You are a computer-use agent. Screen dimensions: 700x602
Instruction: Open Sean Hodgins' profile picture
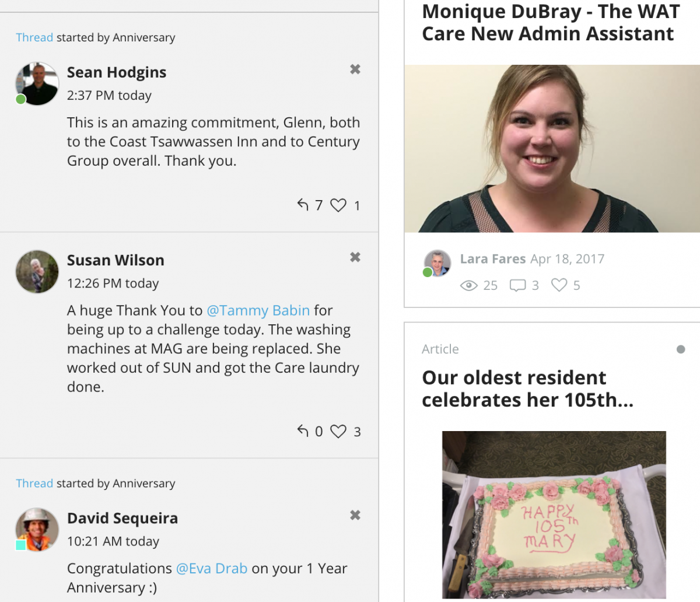(37, 84)
